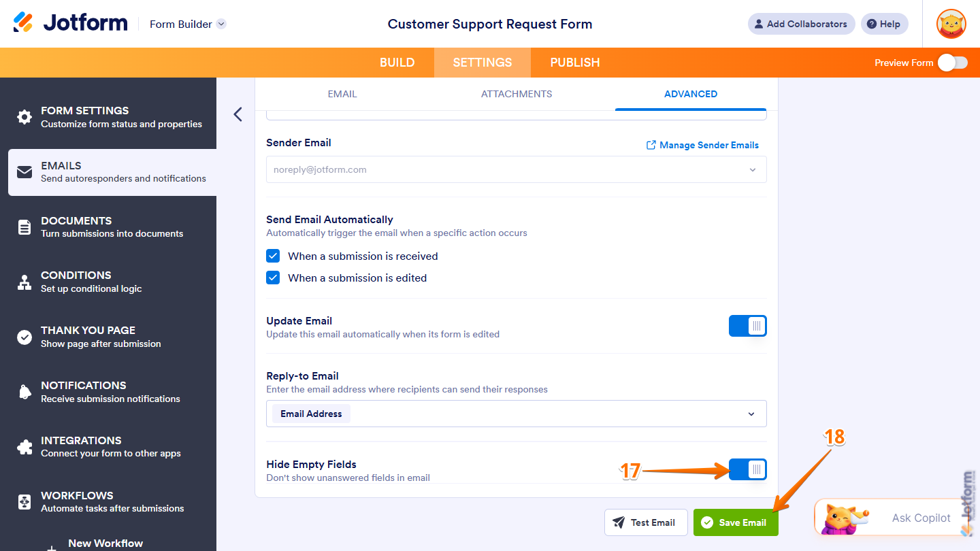Image resolution: width=980 pixels, height=551 pixels.
Task: Click the Thank You Page checkmark icon
Action: click(24, 337)
